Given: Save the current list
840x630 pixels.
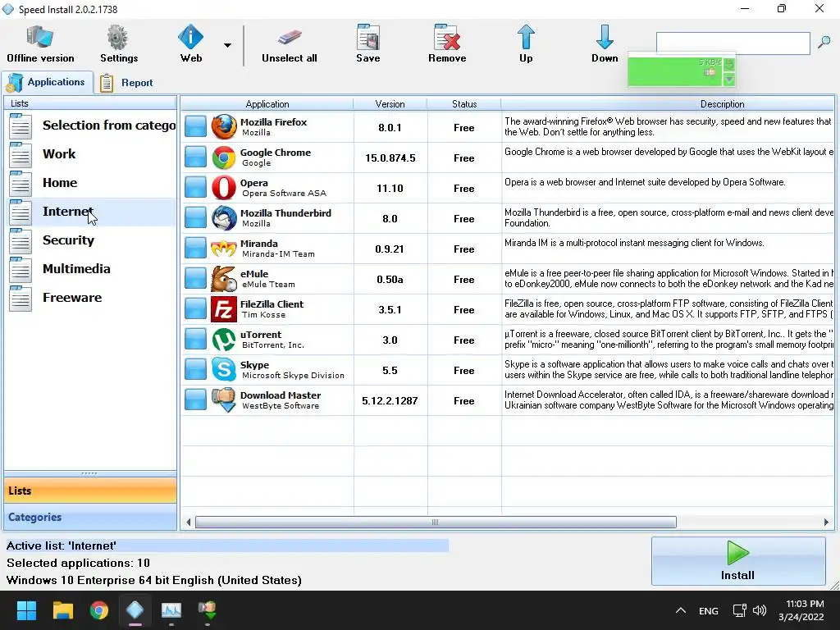Looking at the screenshot, I should [368, 44].
